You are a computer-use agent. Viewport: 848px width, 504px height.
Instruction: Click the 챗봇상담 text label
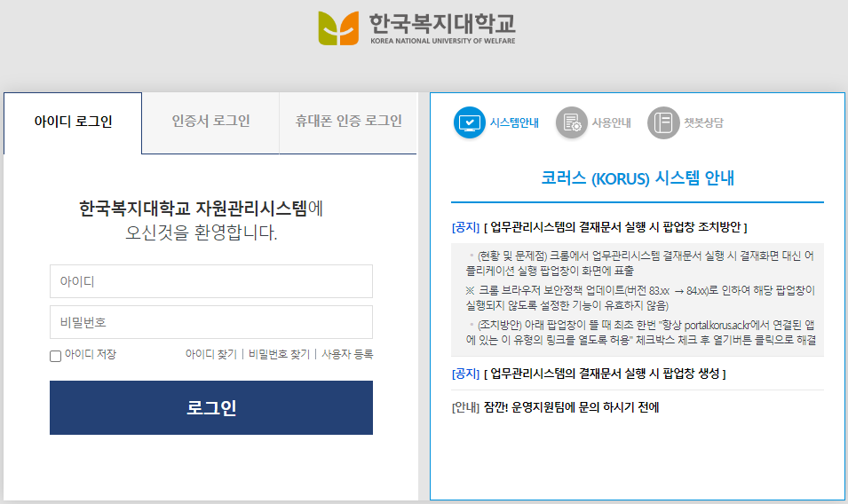click(703, 123)
